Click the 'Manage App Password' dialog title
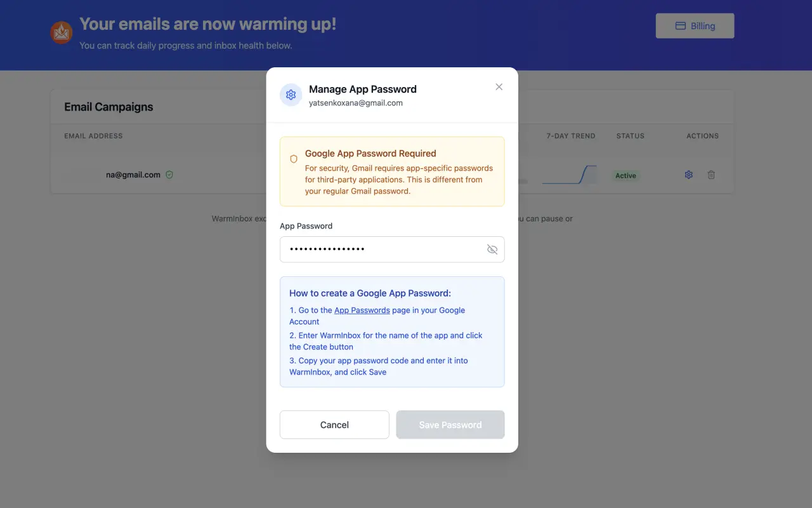812x508 pixels. pos(363,89)
